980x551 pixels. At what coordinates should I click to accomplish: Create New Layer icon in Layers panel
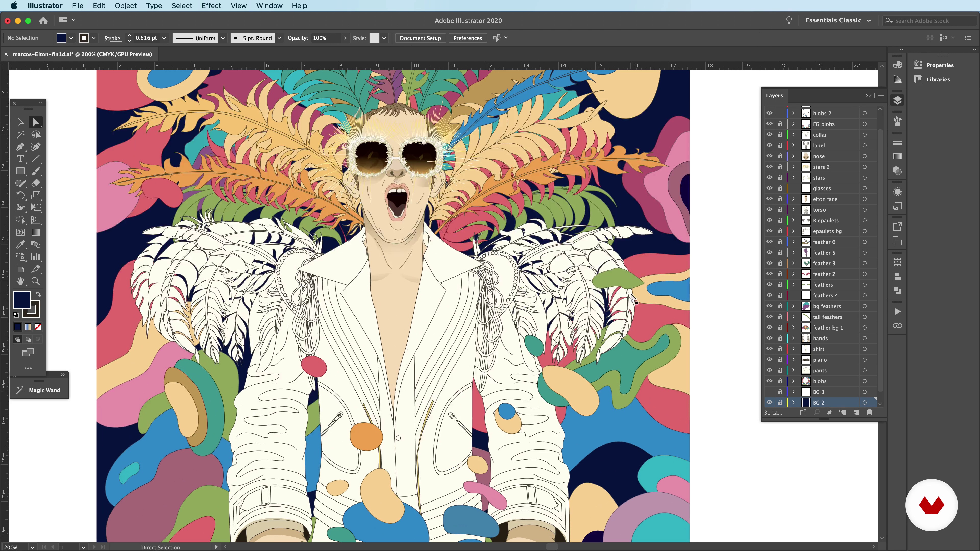coord(856,412)
